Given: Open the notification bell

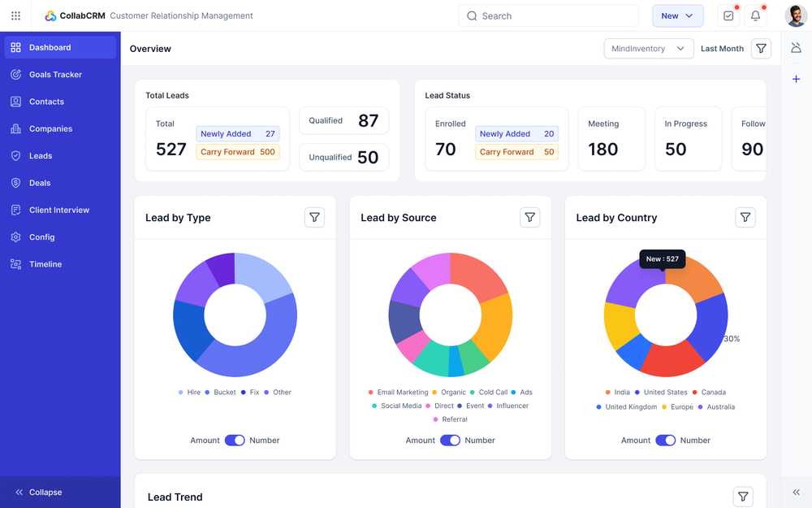Looking at the screenshot, I should pos(756,15).
